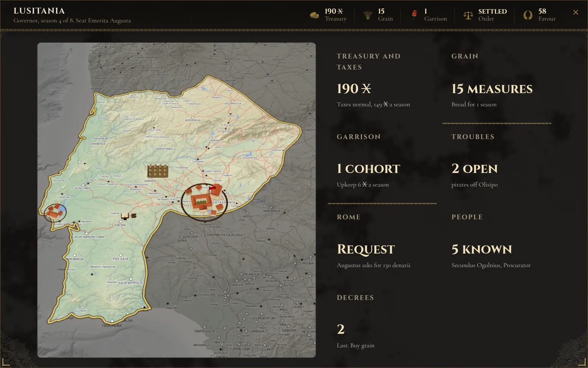Select the Emerita Augusta city marker on map
This screenshot has height=368, width=588.
pyautogui.click(x=204, y=202)
